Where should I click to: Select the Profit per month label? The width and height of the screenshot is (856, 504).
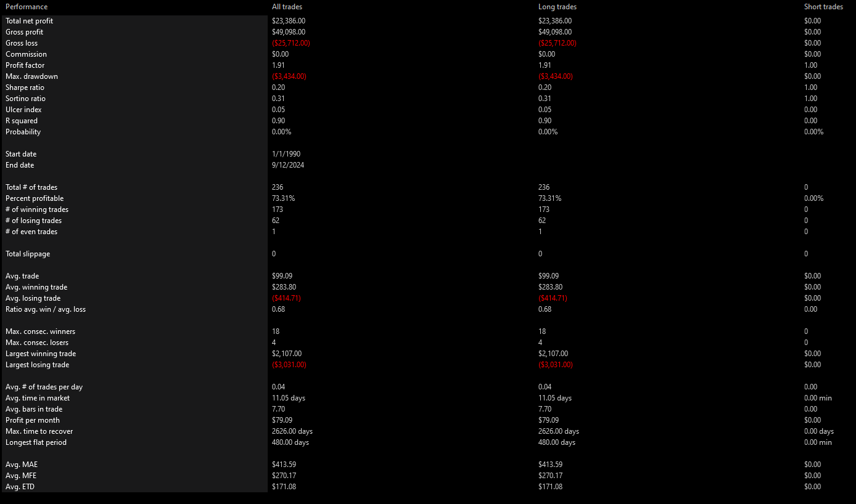point(33,420)
